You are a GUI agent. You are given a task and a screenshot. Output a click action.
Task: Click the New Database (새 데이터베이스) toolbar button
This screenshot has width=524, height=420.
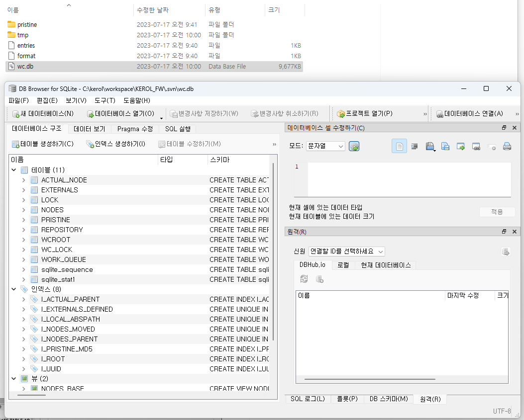[43, 114]
